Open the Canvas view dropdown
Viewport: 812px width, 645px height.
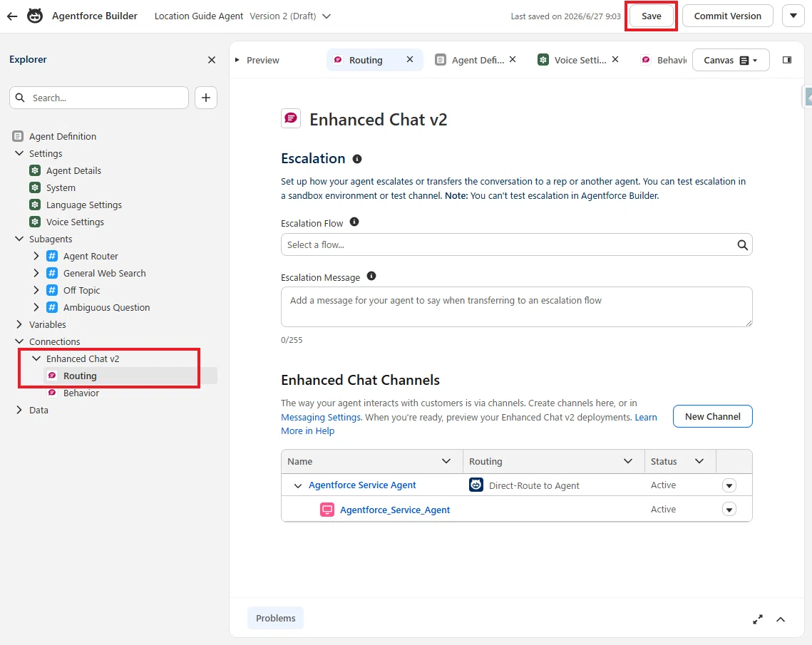pyautogui.click(x=730, y=60)
